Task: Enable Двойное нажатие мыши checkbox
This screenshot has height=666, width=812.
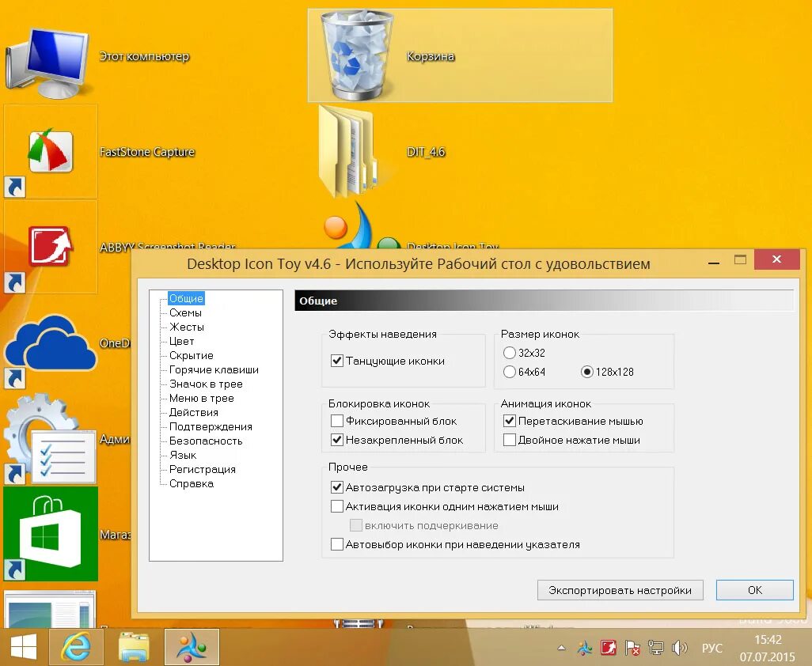Action: 510,440
